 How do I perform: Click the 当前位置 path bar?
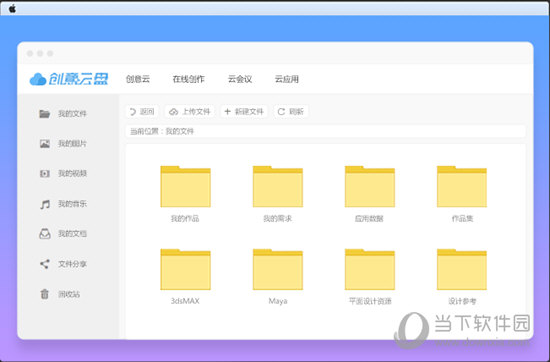click(x=325, y=132)
